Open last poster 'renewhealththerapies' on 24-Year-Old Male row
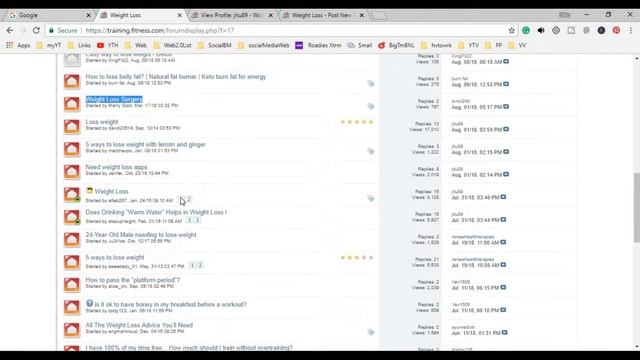640x360 pixels. (x=473, y=237)
